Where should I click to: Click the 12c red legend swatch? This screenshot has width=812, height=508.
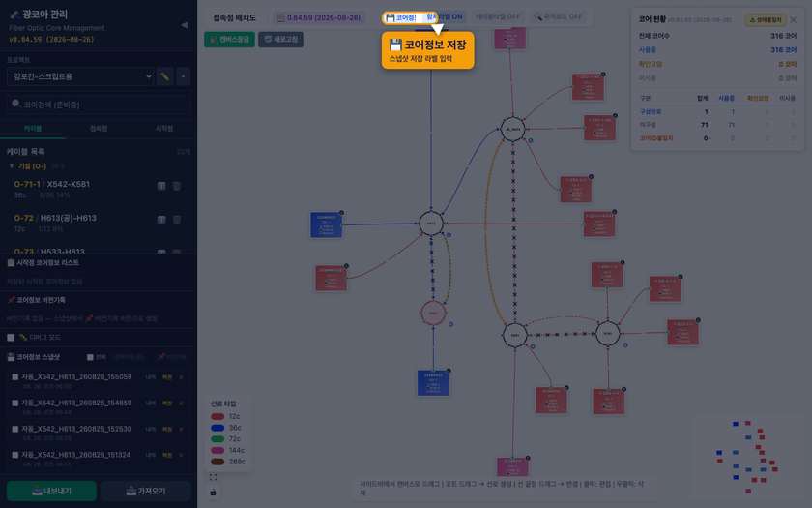click(217, 416)
